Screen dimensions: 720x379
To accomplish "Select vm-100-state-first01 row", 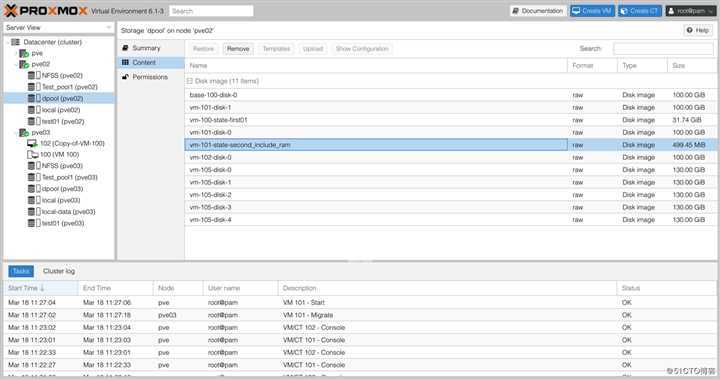I will pyautogui.click(x=450, y=120).
